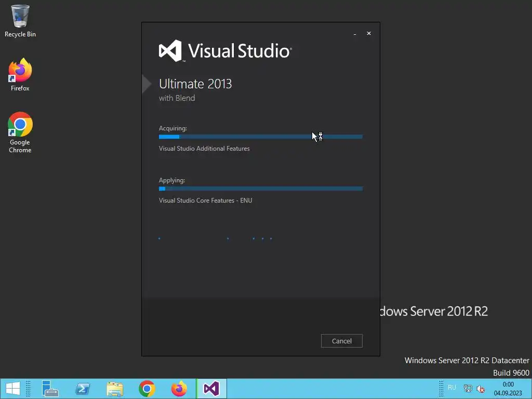The width and height of the screenshot is (532, 399).
Task: Open File Explorer from the taskbar
Action: click(x=115, y=389)
